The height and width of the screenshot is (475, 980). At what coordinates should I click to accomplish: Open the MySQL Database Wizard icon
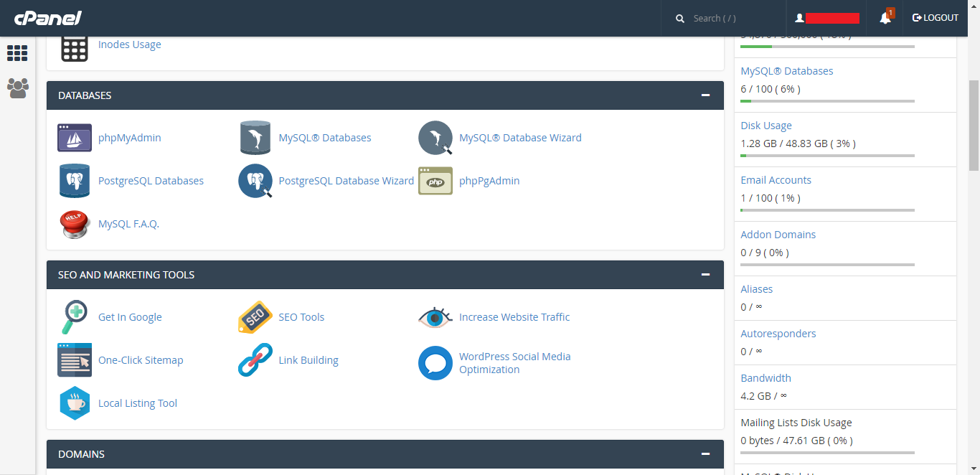pos(435,138)
